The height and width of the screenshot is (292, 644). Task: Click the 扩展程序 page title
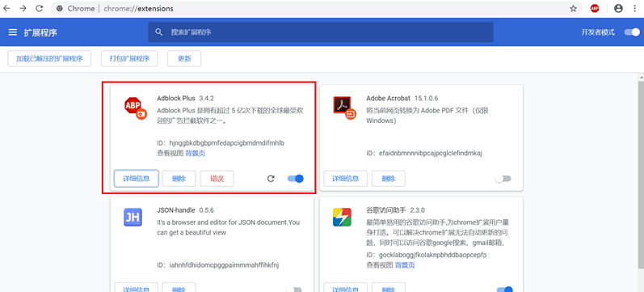tap(40, 32)
